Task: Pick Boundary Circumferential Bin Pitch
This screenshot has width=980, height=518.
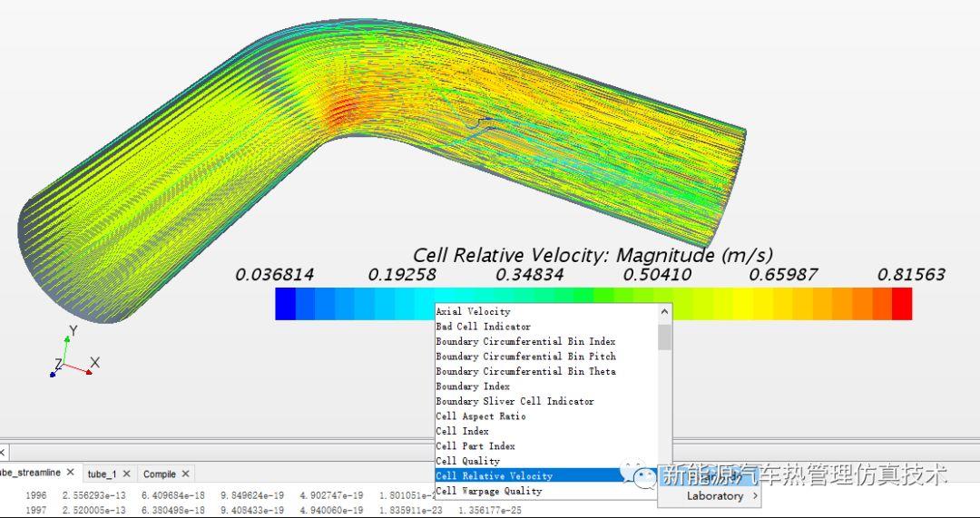Action: (x=546, y=357)
